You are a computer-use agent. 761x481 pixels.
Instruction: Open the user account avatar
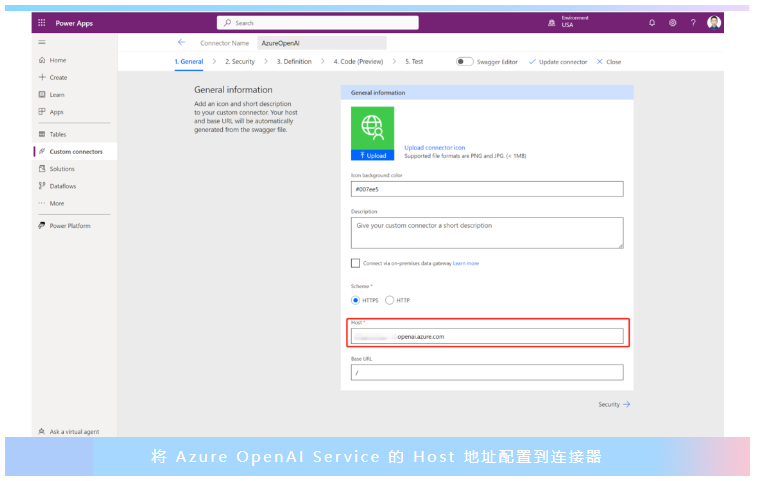click(713, 22)
